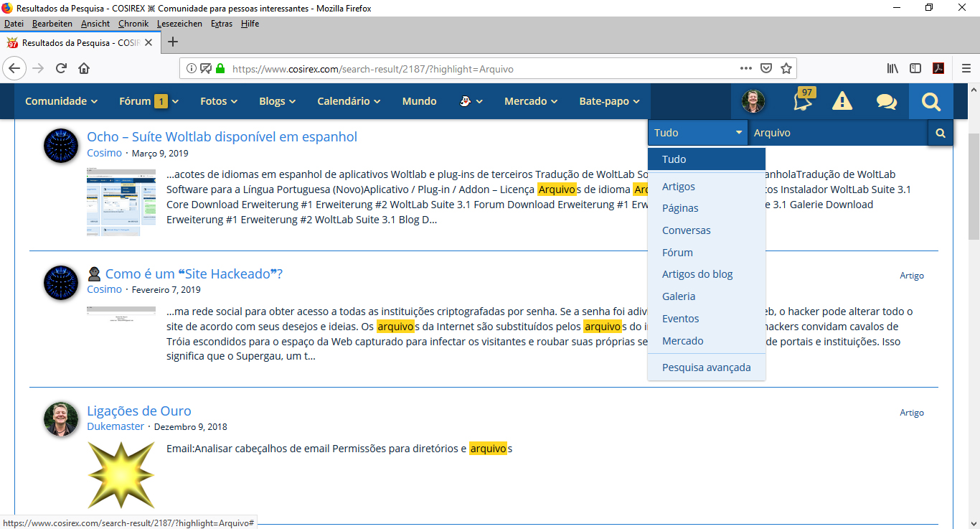Open Extras menu in menu bar

(x=222, y=24)
